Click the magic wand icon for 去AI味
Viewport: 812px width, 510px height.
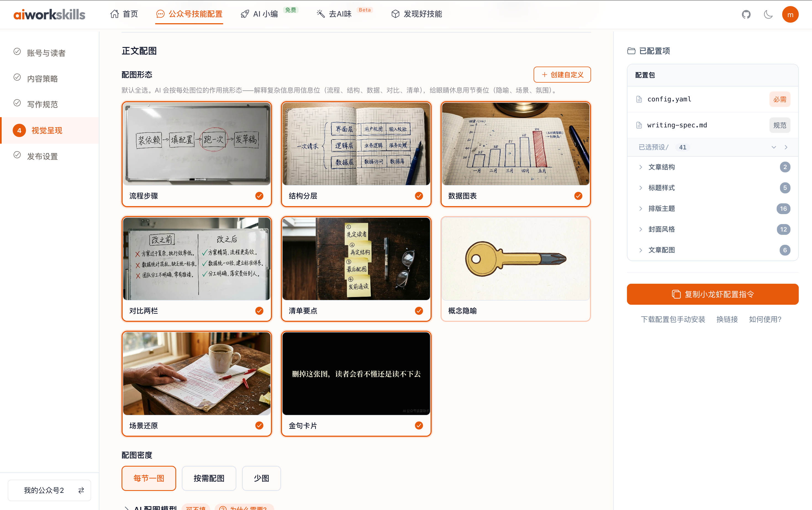[x=321, y=14]
